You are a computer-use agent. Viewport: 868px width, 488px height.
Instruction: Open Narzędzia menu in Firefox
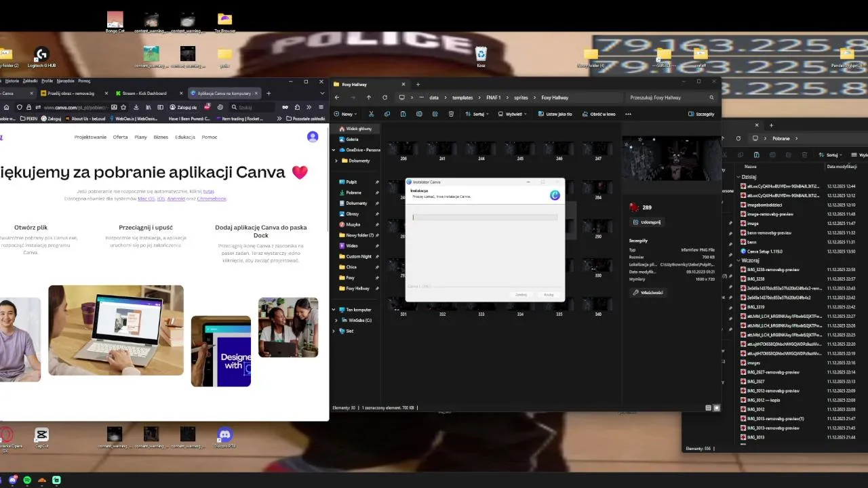66,81
